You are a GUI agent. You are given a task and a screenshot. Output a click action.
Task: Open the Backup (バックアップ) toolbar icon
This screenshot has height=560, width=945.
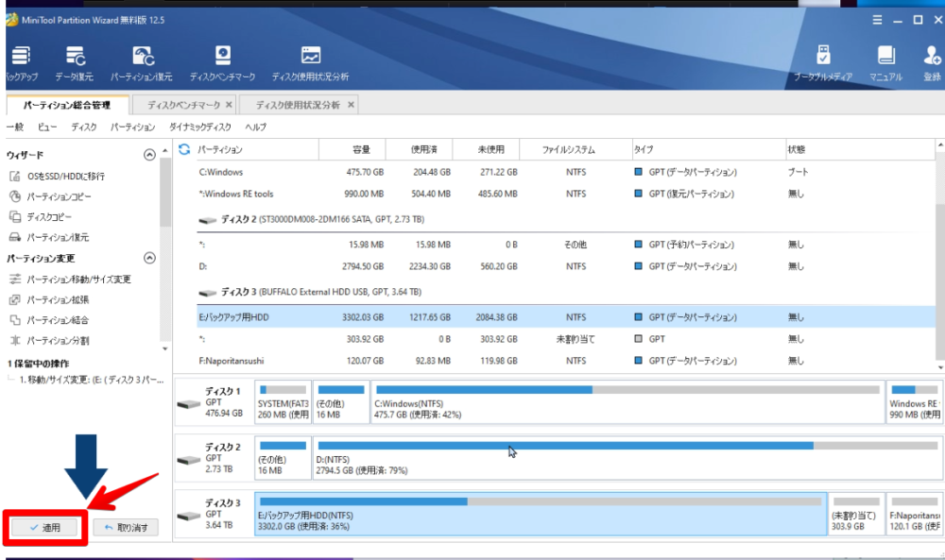(x=21, y=63)
